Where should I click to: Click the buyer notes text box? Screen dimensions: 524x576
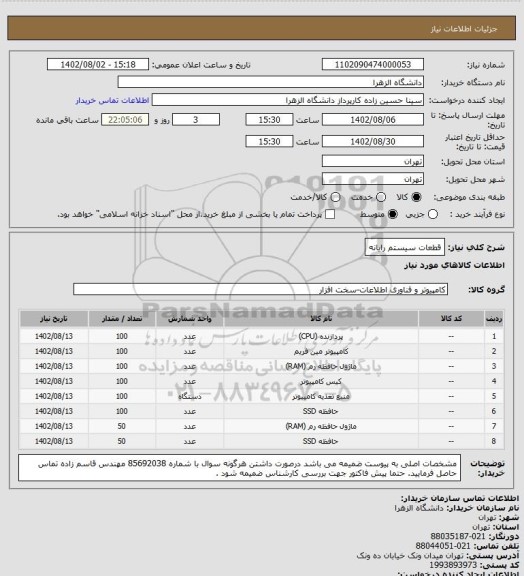pos(239,468)
